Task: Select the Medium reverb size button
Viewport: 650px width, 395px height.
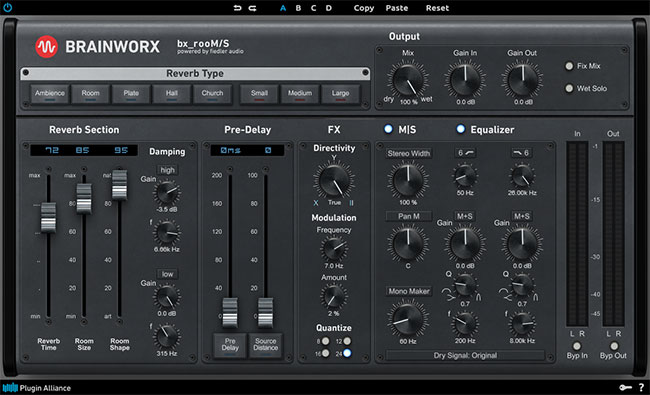Action: pos(300,94)
